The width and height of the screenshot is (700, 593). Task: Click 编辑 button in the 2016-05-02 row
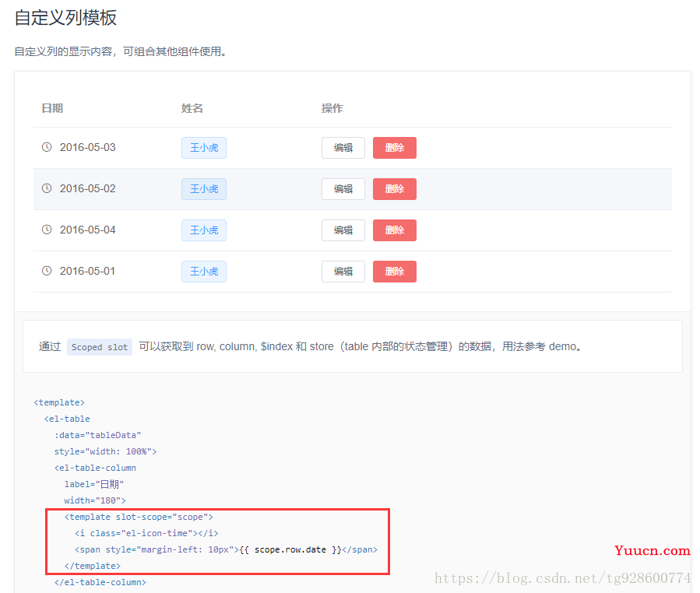pyautogui.click(x=343, y=189)
